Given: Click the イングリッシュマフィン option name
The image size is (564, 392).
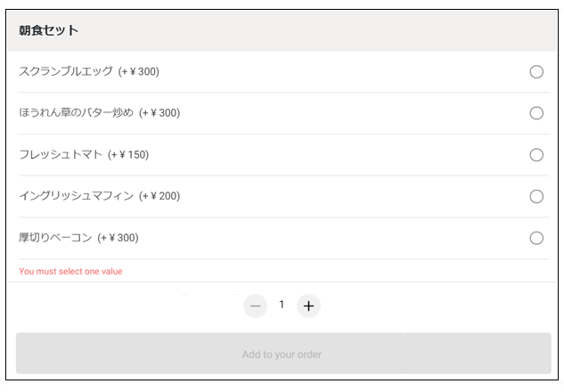Looking at the screenshot, I should (76, 196).
